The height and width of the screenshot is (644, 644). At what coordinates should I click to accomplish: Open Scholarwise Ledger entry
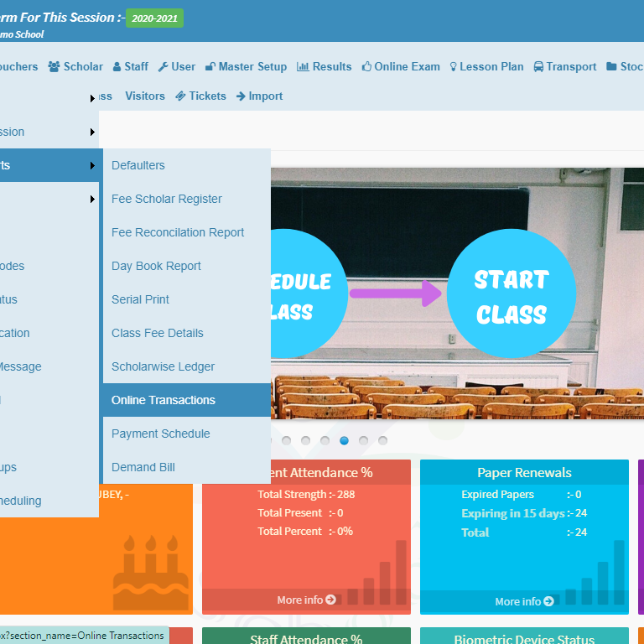pos(163,366)
